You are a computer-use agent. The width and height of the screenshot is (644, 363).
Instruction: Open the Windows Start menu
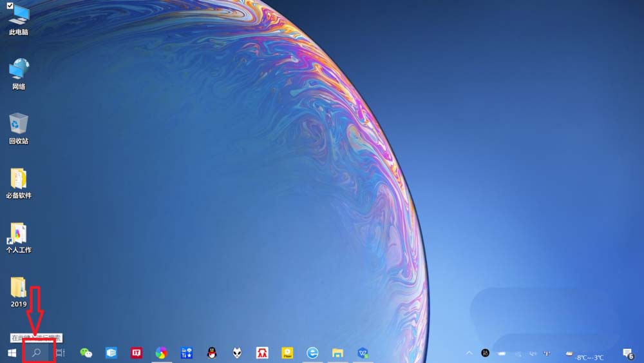click(12, 353)
